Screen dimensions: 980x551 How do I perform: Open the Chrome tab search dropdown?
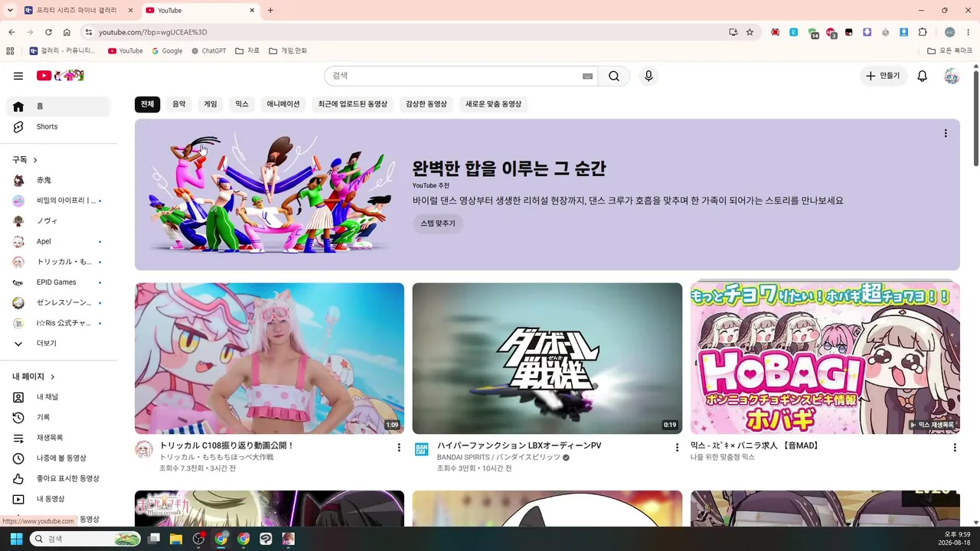tap(10, 10)
